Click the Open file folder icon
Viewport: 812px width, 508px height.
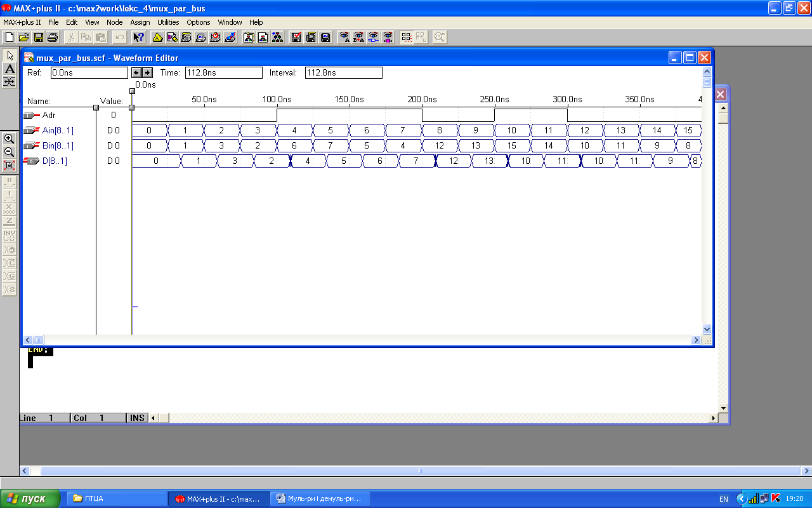click(x=24, y=37)
